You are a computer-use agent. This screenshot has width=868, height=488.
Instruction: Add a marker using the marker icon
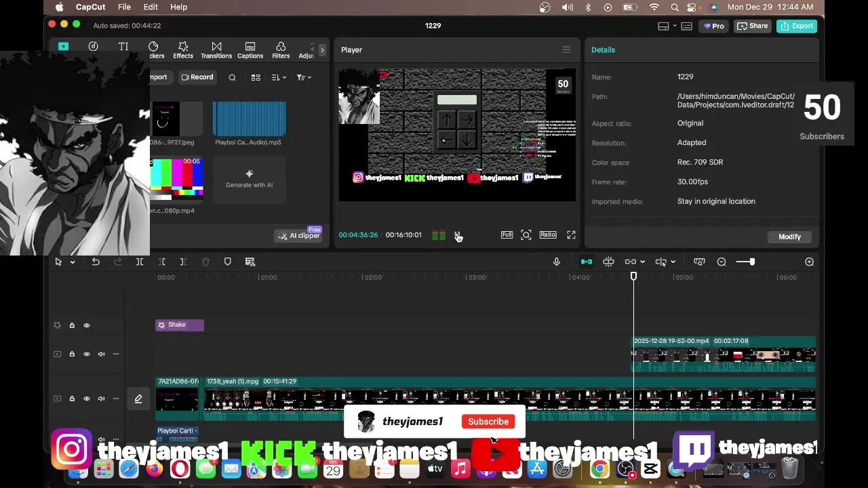tap(228, 262)
